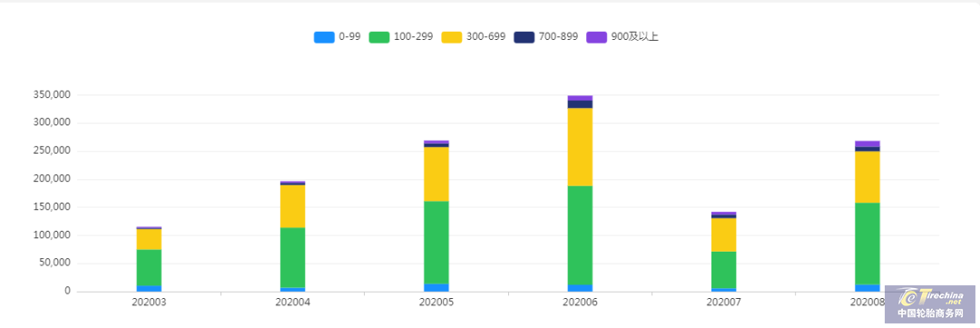Toggle the 700-899 legend series

tap(546, 37)
